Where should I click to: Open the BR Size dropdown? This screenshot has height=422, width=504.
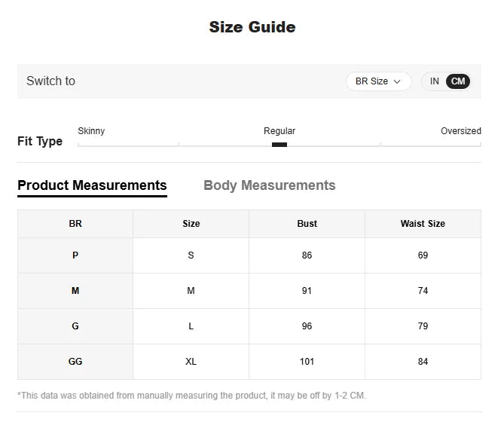click(x=377, y=81)
